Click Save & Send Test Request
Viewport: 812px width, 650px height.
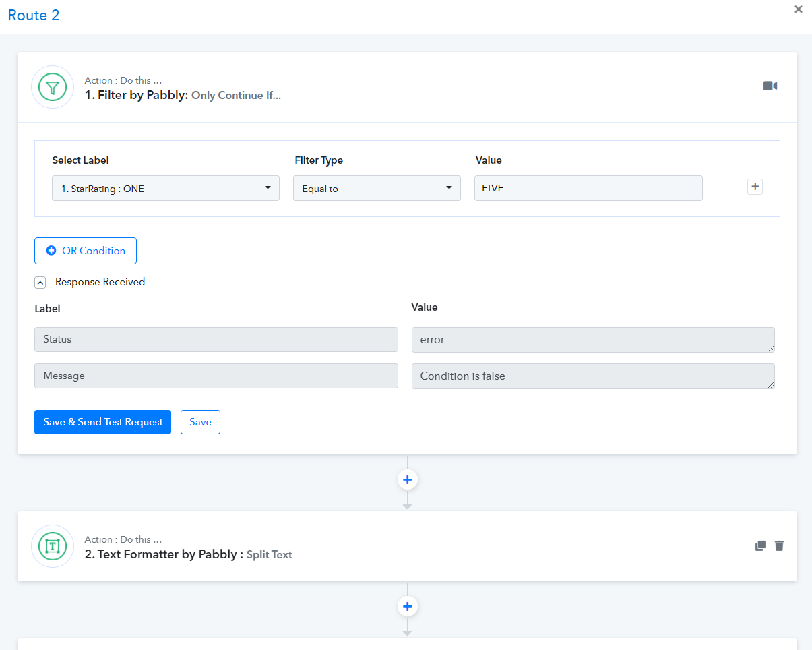(x=103, y=422)
